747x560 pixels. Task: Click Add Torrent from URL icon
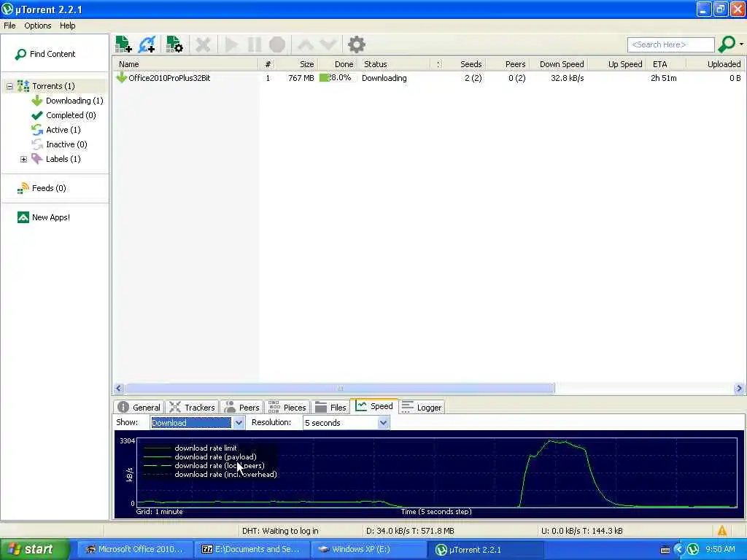coord(147,44)
